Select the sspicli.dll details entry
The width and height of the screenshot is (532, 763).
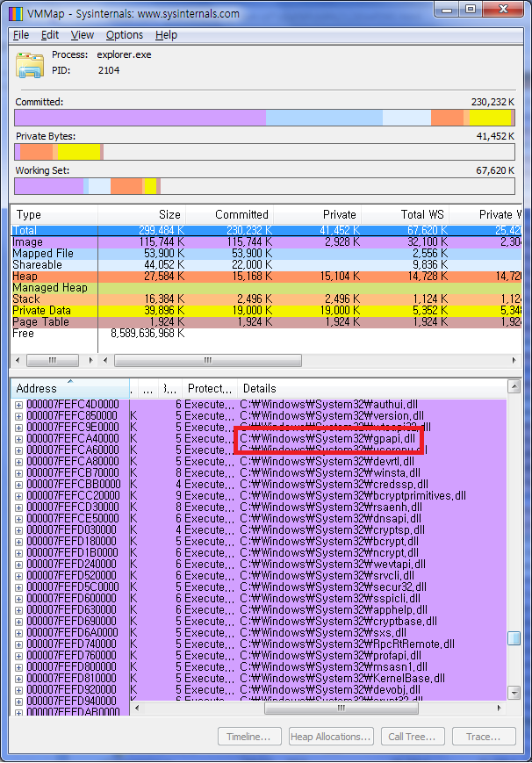(330, 599)
